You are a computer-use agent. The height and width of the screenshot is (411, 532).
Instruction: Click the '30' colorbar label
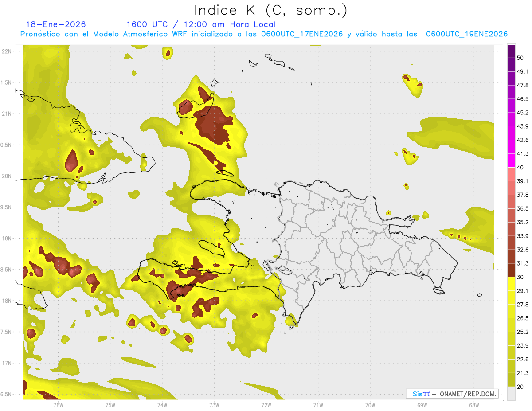pos(521,277)
